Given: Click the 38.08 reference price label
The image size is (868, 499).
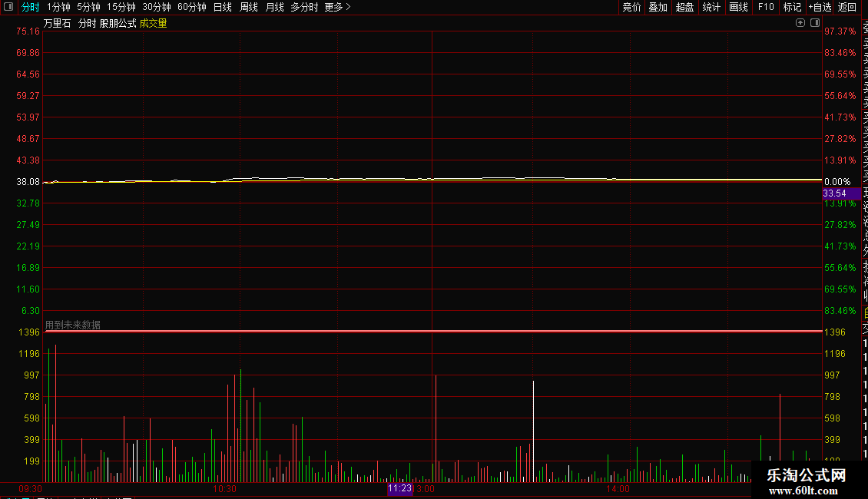Looking at the screenshot, I should 28,182.
